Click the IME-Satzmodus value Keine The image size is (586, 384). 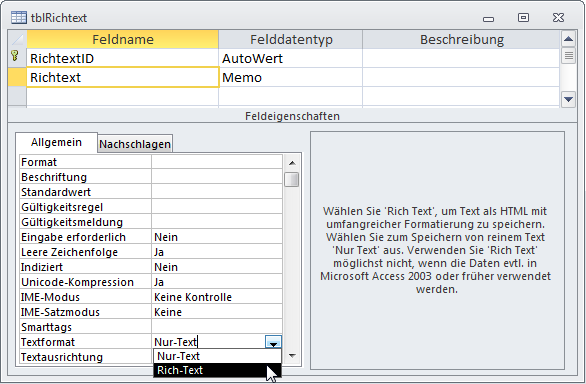(x=217, y=312)
